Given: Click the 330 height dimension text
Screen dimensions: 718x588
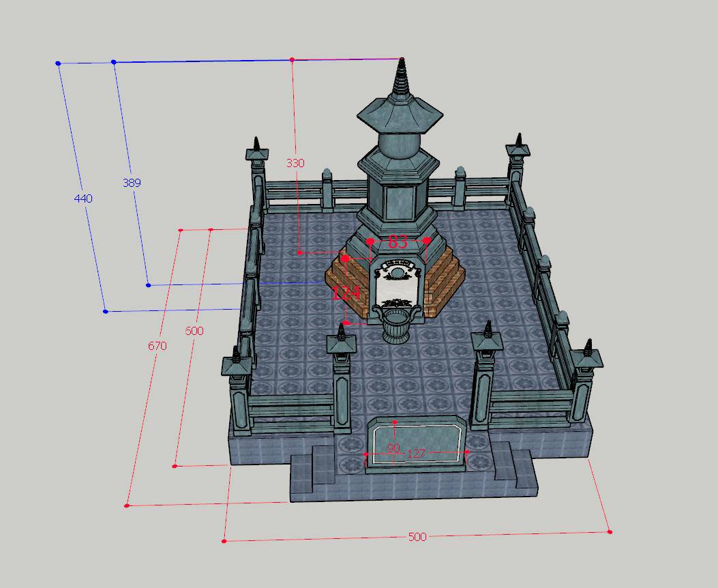Looking at the screenshot, I should (x=295, y=163).
